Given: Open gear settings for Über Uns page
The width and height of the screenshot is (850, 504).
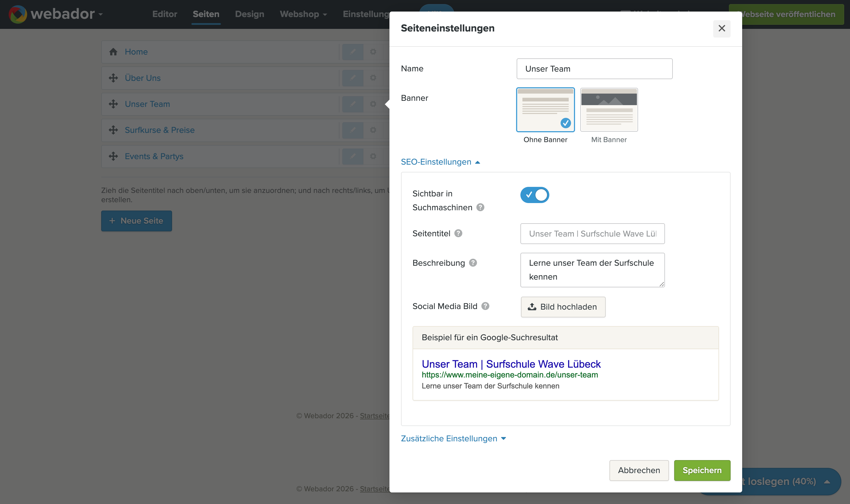Looking at the screenshot, I should coord(373,78).
